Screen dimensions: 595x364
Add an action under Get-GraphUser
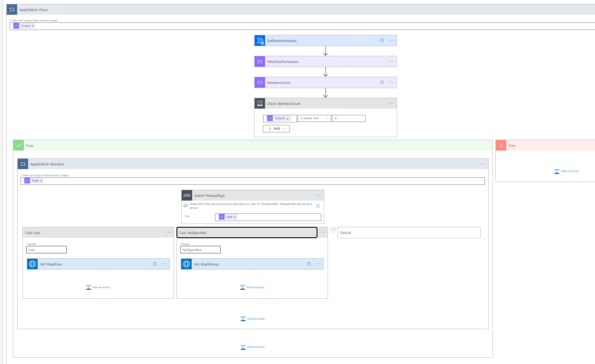click(98, 287)
